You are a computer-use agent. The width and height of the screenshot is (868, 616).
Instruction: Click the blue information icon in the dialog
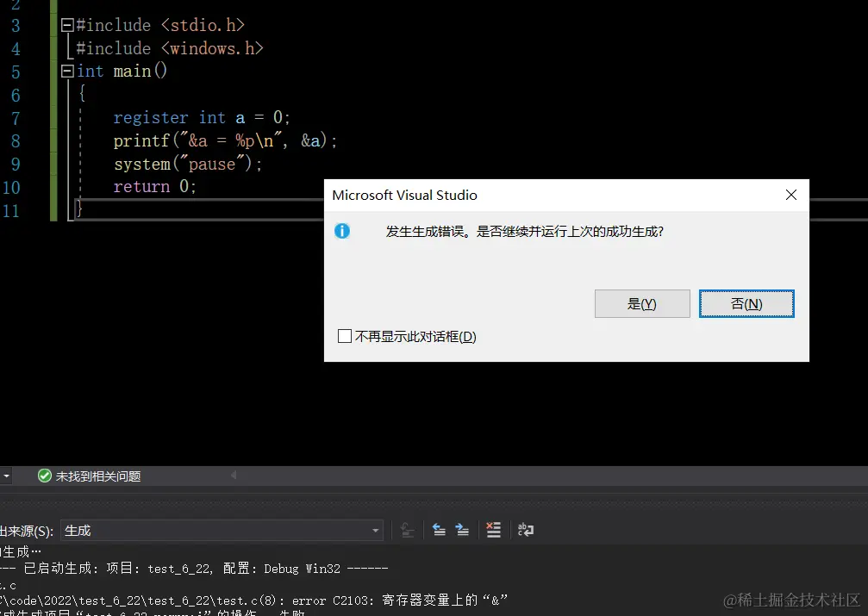(x=342, y=231)
